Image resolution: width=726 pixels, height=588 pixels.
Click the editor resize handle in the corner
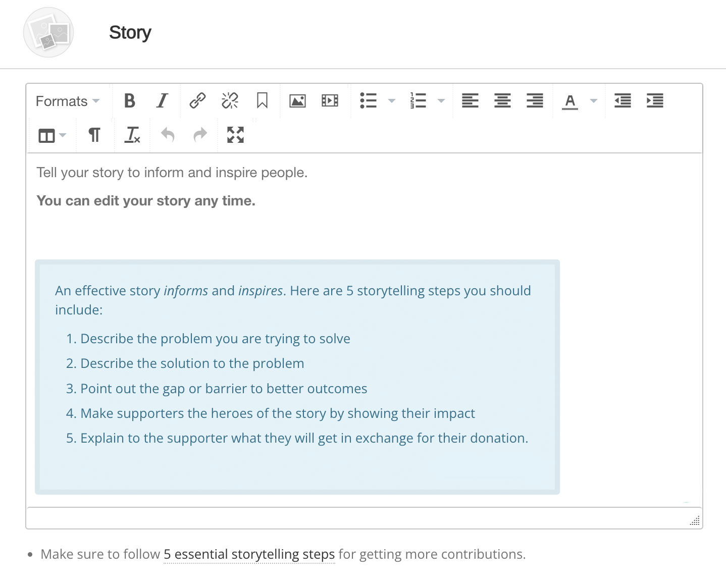click(x=695, y=521)
